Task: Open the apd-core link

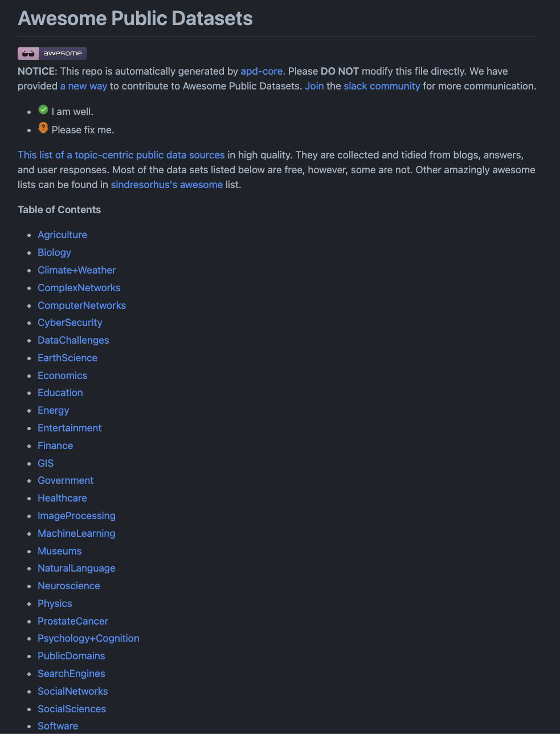Action: coord(261,71)
